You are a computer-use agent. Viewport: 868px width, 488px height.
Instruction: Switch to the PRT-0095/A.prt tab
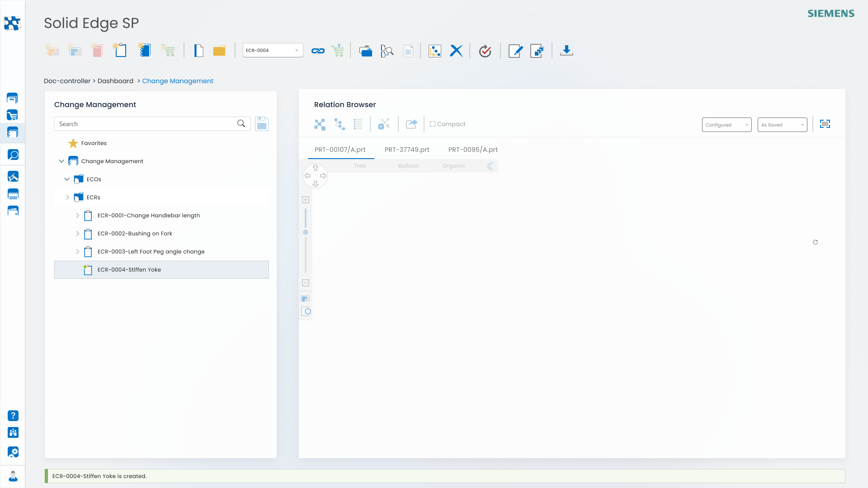(473, 150)
